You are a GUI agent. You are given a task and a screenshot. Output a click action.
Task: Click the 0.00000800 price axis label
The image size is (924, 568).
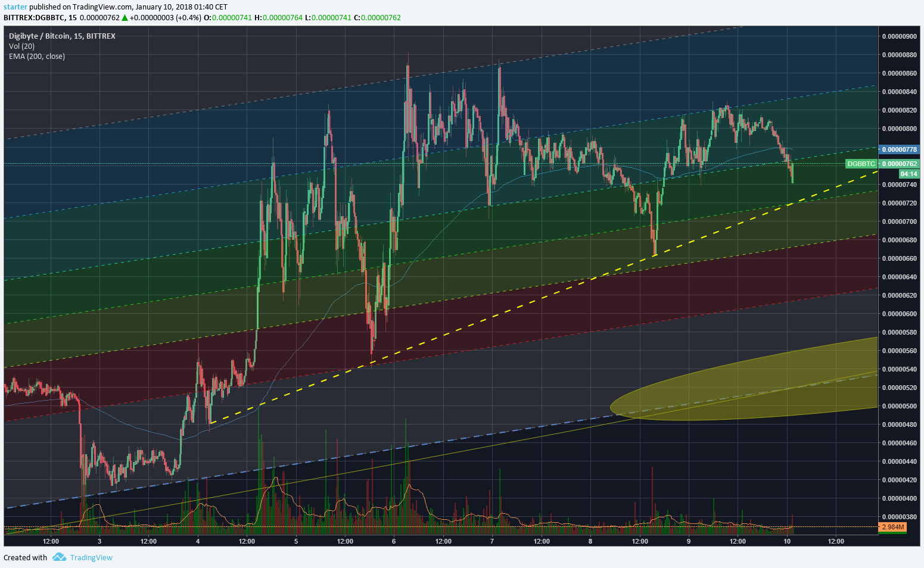coord(900,129)
